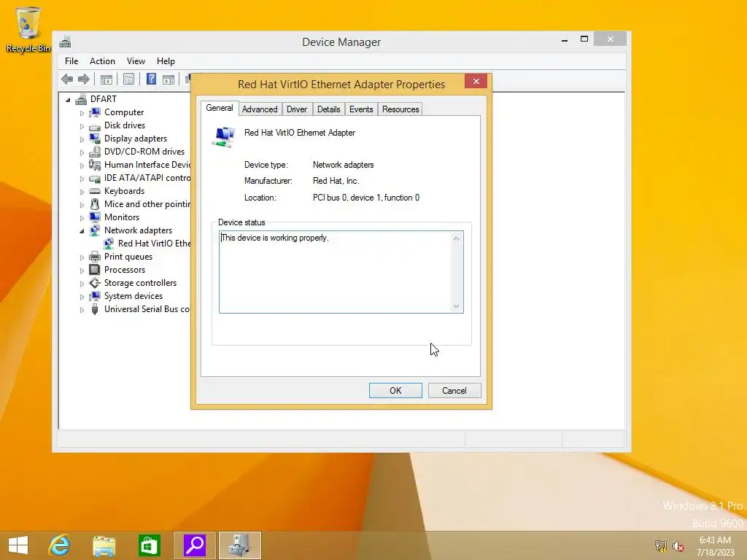Switch to the Resources tab
The width and height of the screenshot is (747, 560).
pyautogui.click(x=400, y=109)
